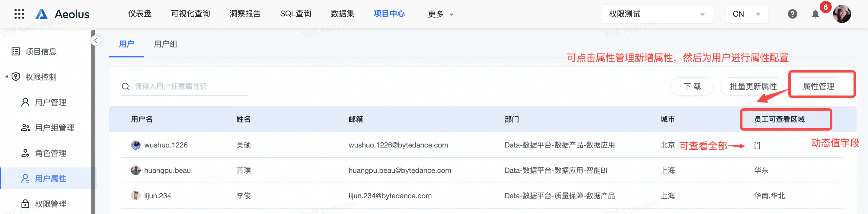Screen dimensions: 868x214
Task: Open the user profile avatar
Action: pos(841,14)
